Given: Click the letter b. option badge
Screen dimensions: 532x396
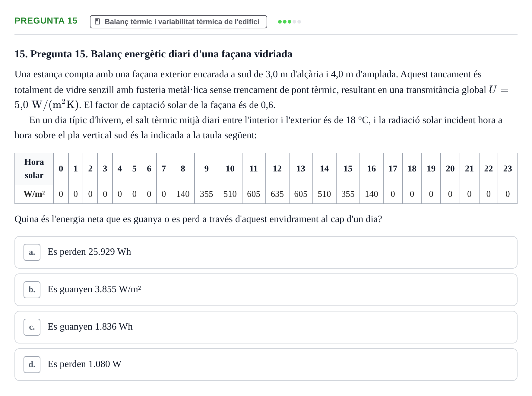Looking at the screenshot, I should [32, 290].
